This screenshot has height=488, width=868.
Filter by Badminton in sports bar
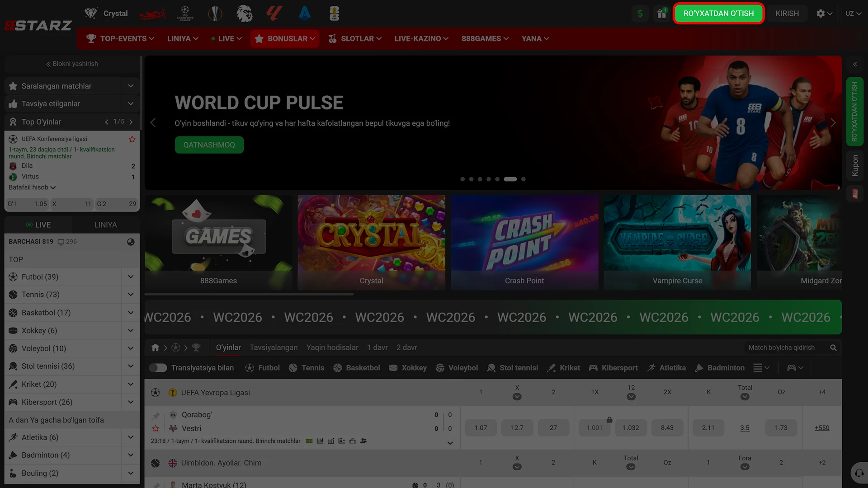click(719, 368)
